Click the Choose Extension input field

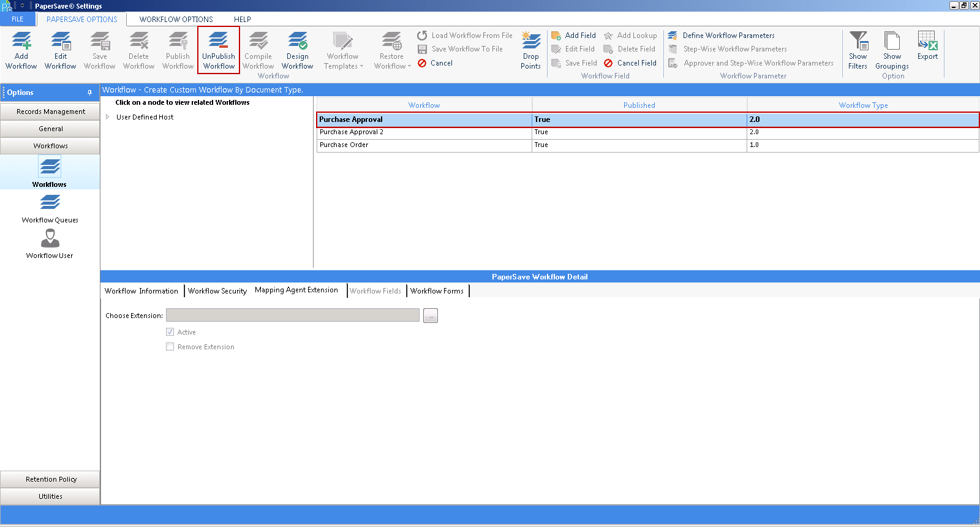point(293,316)
